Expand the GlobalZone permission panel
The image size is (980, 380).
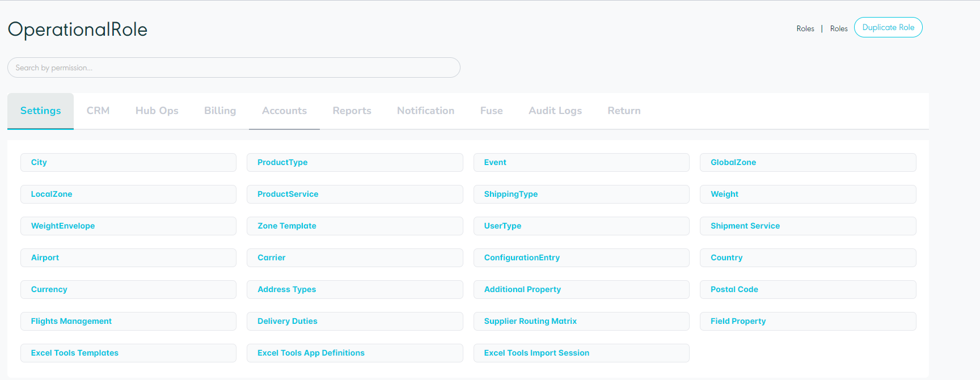click(808, 162)
